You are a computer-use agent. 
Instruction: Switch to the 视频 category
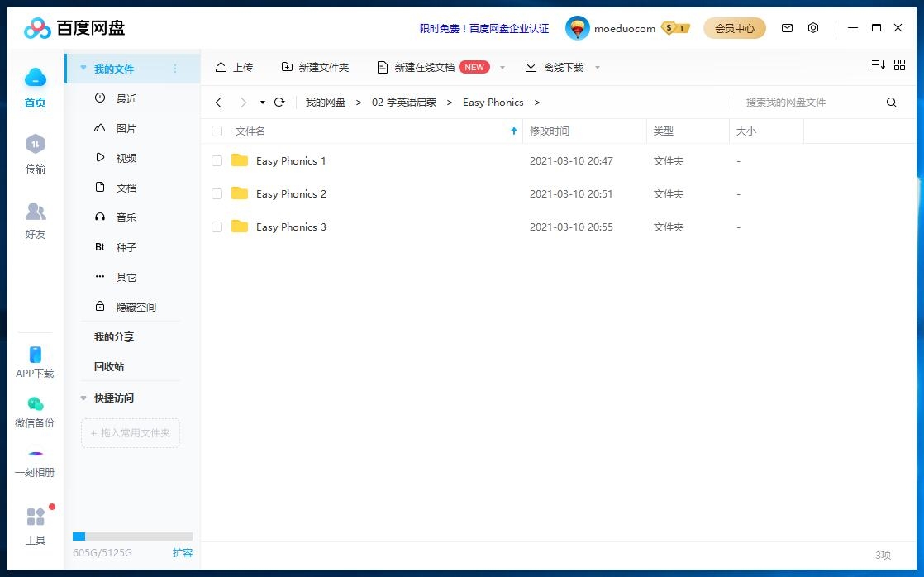[126, 157]
